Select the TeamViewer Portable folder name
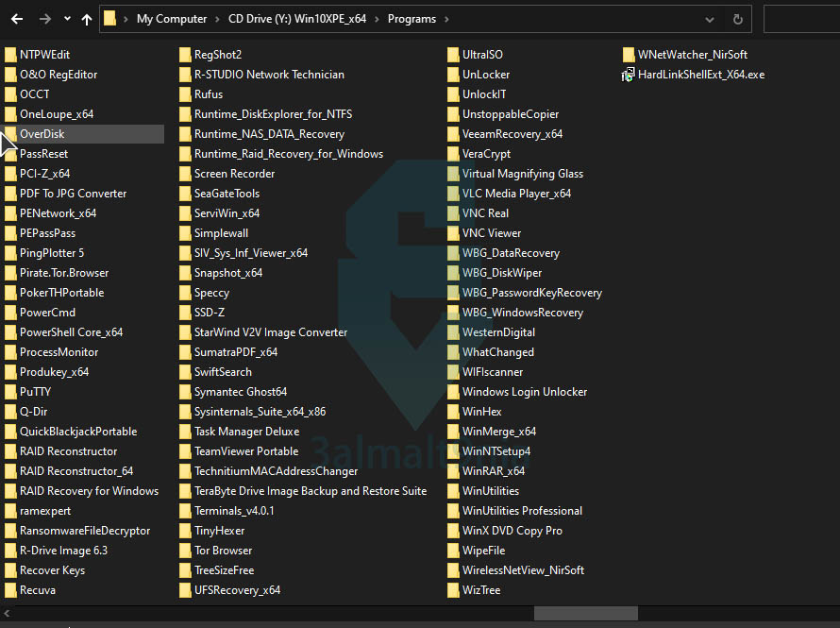840x628 pixels. click(x=246, y=451)
